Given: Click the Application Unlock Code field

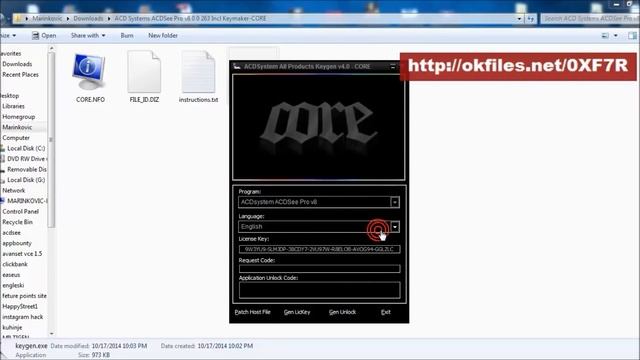Looking at the screenshot, I should [319, 290].
